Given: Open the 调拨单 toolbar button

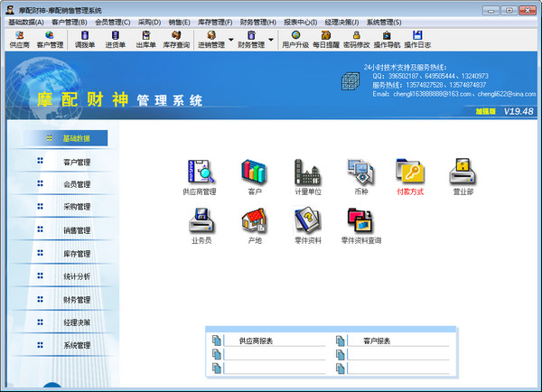Looking at the screenshot, I should click(x=85, y=40).
